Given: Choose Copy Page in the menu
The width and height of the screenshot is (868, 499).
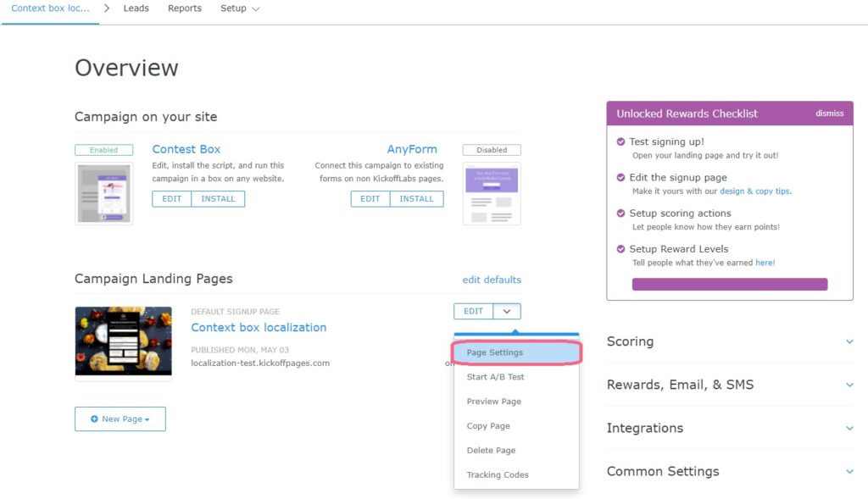Looking at the screenshot, I should (x=516, y=426).
